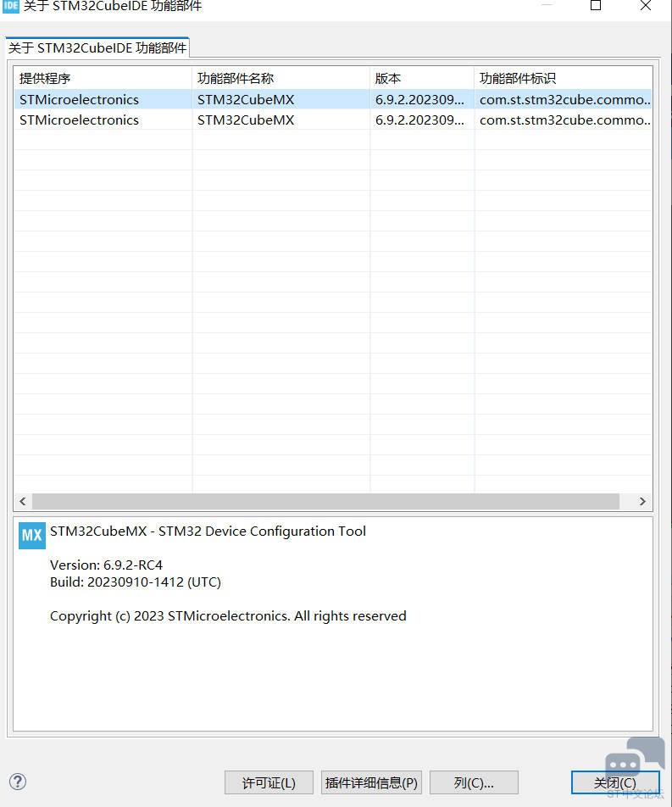The image size is (672, 807).
Task: Maximize the dialog window
Action: 596,6
